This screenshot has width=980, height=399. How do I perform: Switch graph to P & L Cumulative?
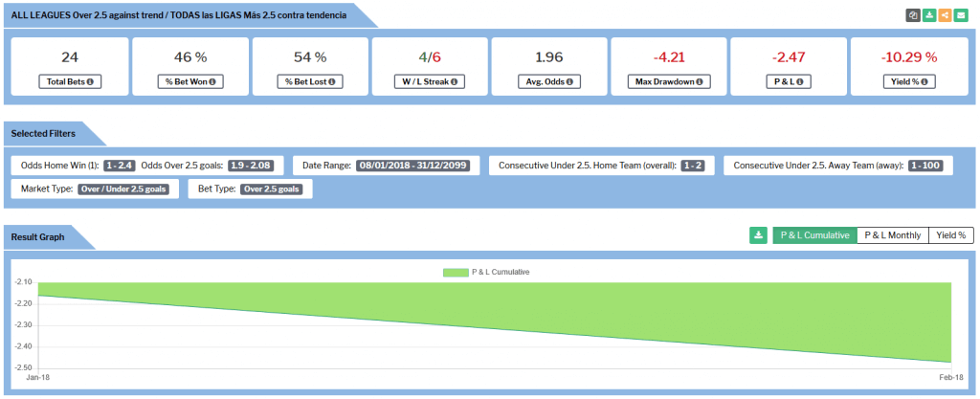815,235
